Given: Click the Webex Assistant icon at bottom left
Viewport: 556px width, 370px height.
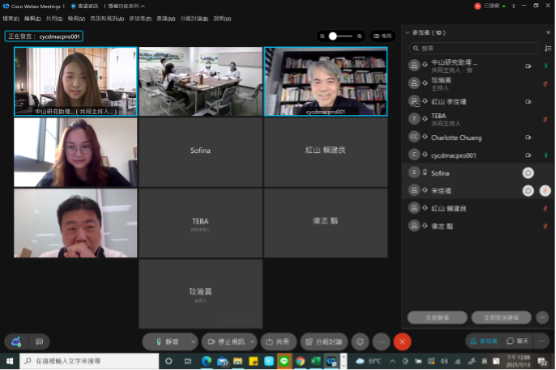Looking at the screenshot, I should click(16, 342).
